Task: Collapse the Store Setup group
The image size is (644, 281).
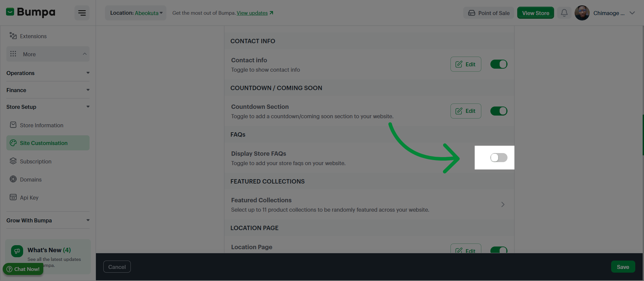Action: click(x=48, y=107)
